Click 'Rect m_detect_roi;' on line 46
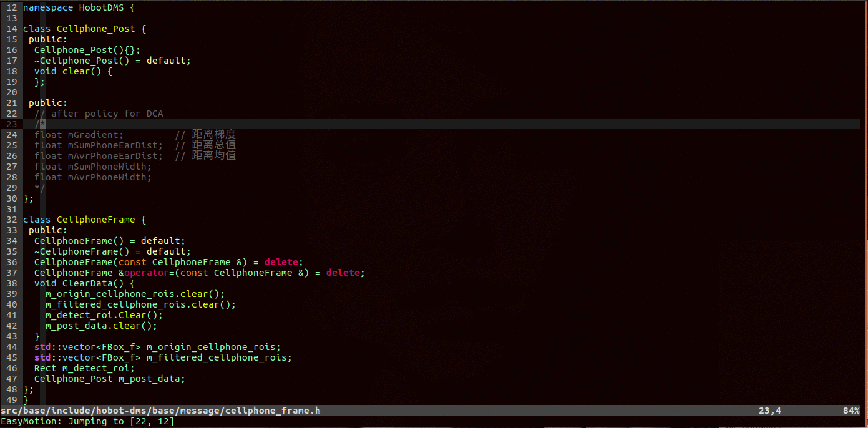 [84, 369]
